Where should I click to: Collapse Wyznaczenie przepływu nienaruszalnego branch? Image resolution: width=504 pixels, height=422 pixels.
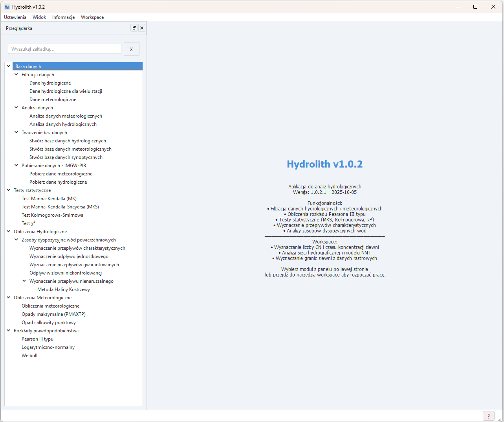(x=24, y=281)
